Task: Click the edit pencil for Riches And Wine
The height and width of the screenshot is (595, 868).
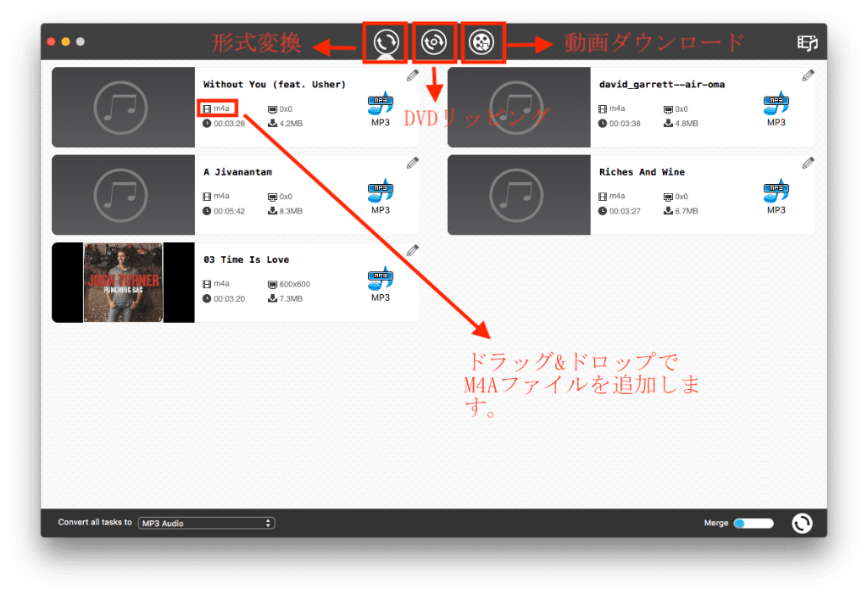Action: [x=808, y=163]
